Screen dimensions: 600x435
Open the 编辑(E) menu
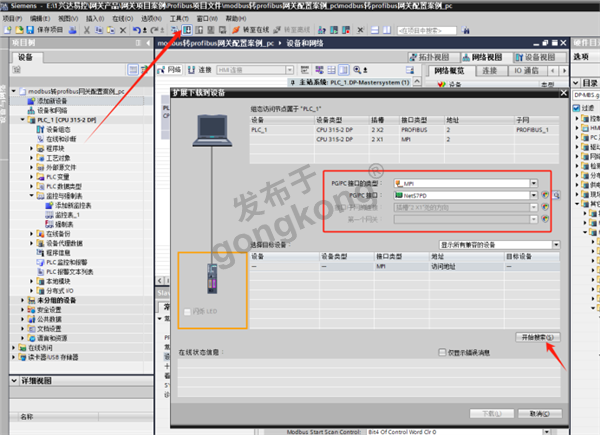click(40, 18)
